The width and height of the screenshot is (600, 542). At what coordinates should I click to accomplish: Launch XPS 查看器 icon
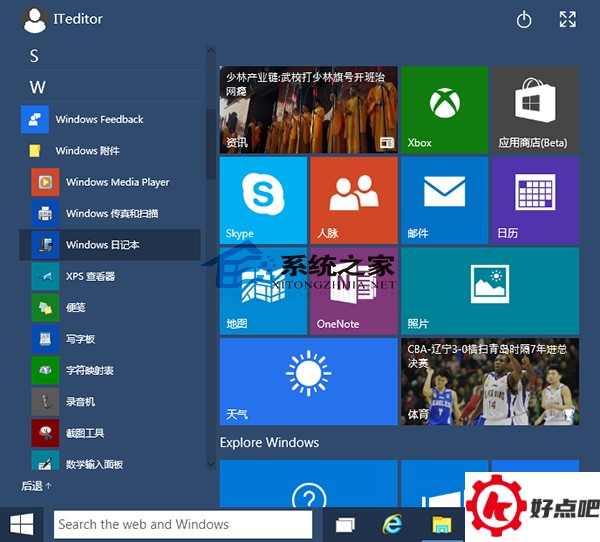46,276
